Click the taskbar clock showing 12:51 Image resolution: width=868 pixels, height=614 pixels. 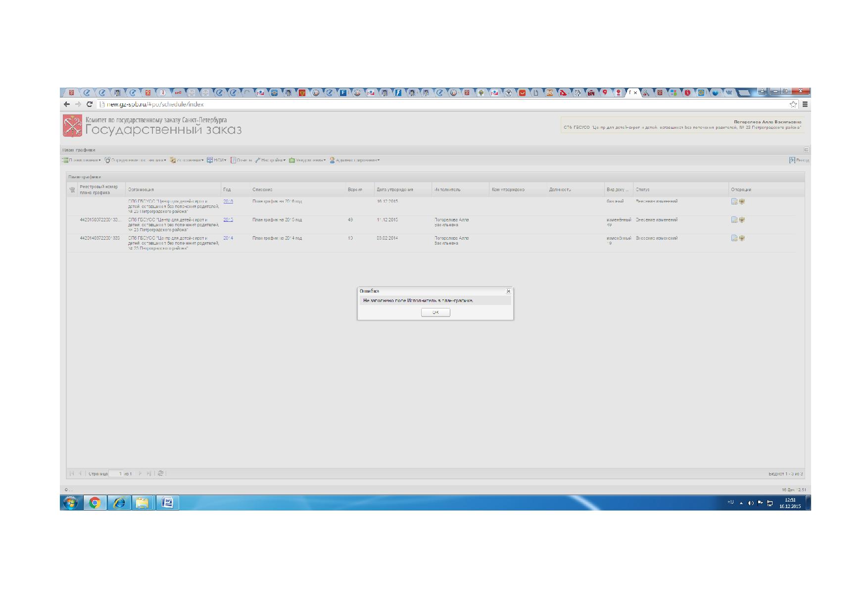click(x=790, y=503)
